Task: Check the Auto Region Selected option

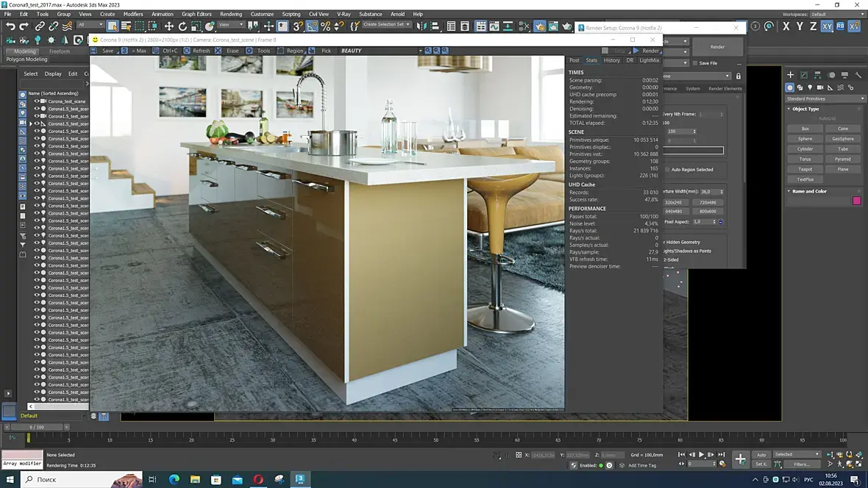Action: (667, 170)
